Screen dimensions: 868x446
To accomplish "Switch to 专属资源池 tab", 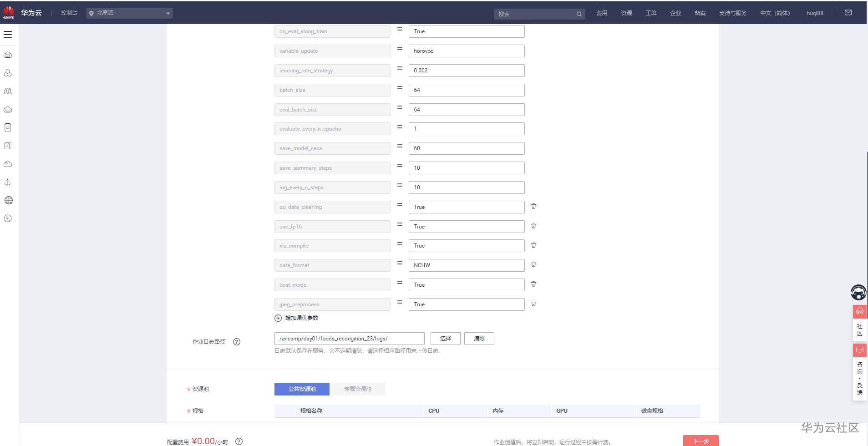I will 357,389.
